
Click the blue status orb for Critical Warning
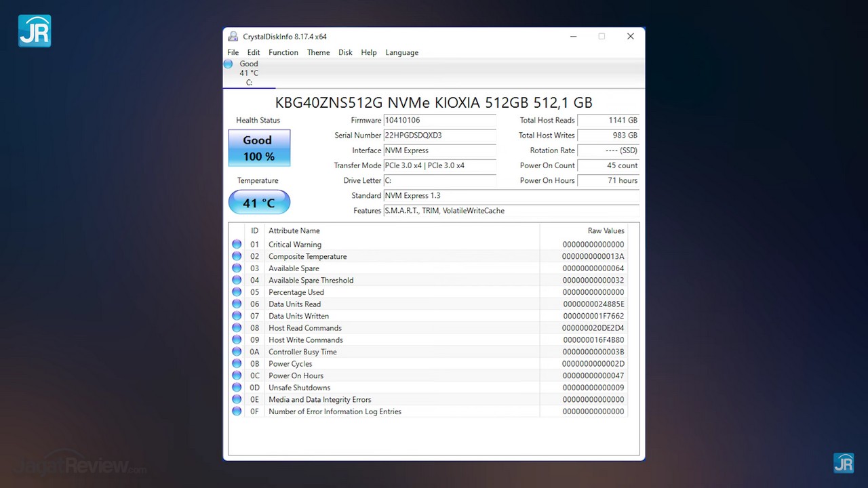237,245
